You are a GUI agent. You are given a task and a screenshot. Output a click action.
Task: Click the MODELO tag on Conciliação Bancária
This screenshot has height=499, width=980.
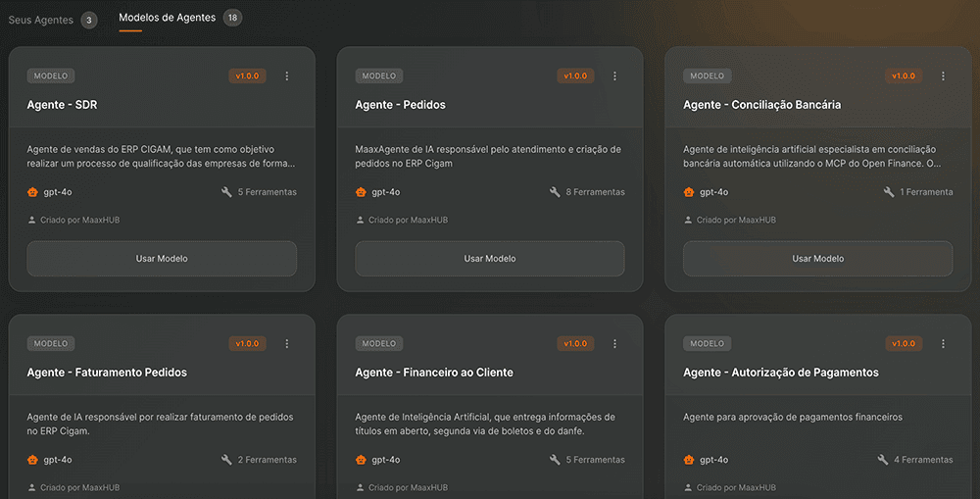tap(707, 75)
